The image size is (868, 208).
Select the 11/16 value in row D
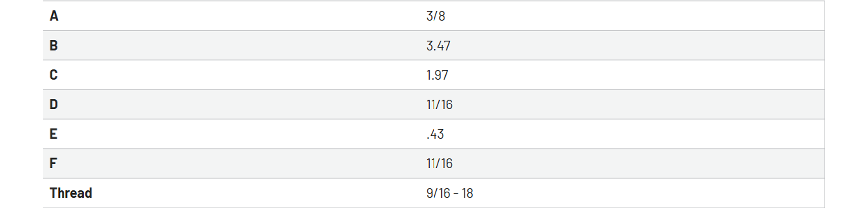(x=439, y=104)
